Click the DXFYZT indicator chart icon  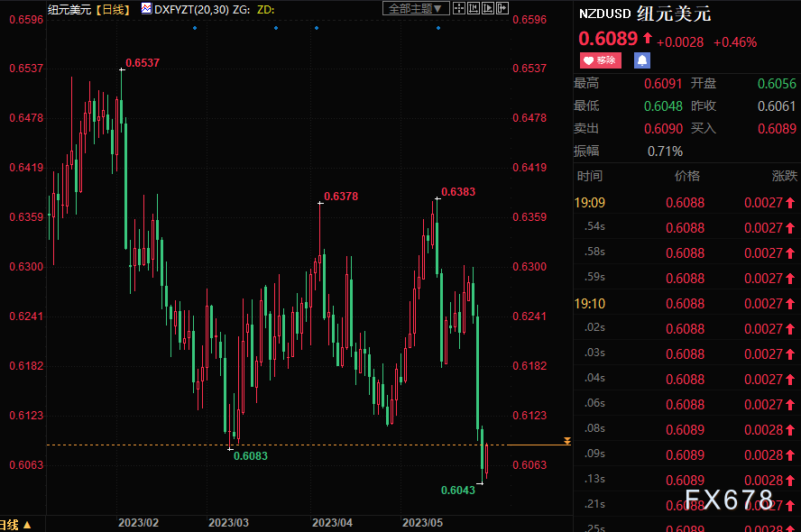[x=146, y=8]
